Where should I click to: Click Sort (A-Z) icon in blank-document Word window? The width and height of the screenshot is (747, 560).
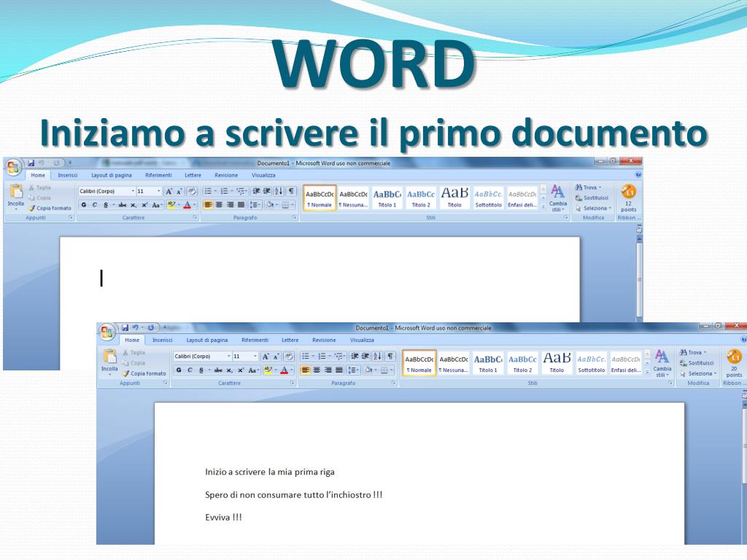[279, 192]
